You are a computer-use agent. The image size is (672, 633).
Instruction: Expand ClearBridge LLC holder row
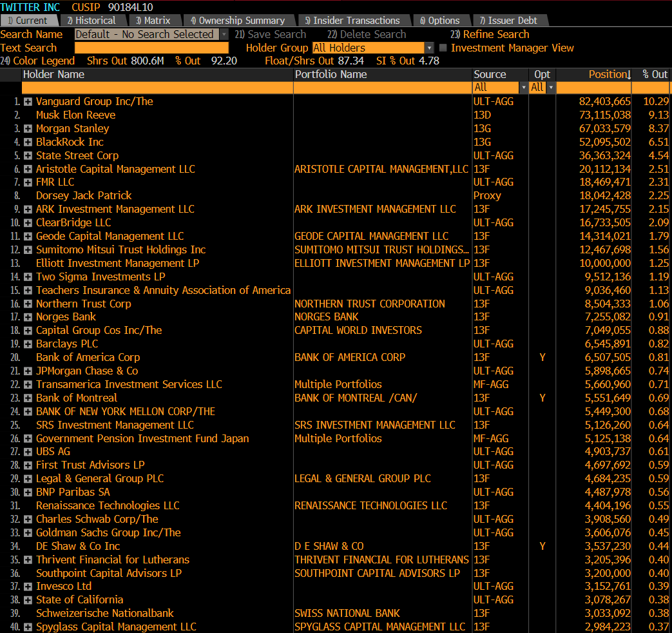click(x=28, y=223)
